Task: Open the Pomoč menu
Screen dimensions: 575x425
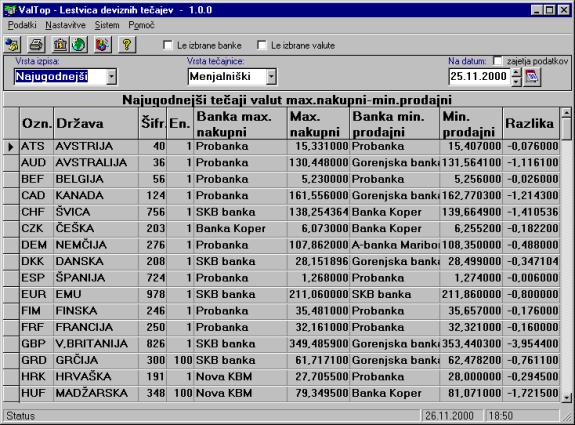Action: tap(141, 25)
